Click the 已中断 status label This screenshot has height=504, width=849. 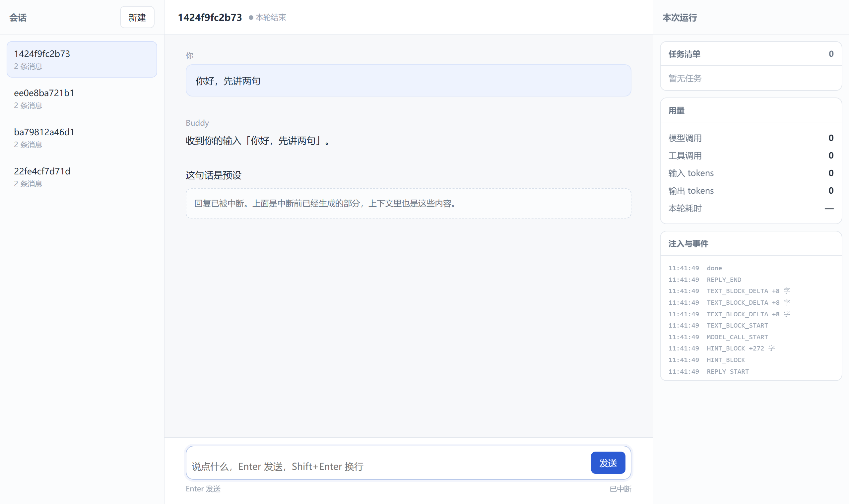point(620,489)
